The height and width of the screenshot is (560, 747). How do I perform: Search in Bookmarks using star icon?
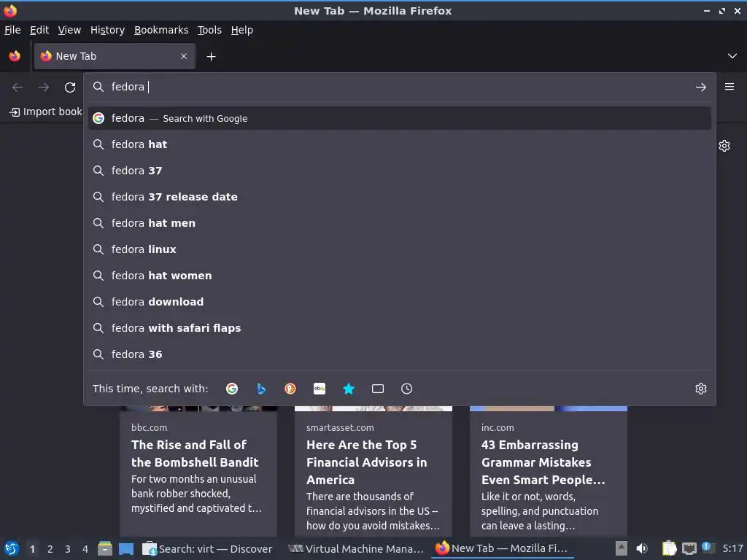pyautogui.click(x=349, y=389)
